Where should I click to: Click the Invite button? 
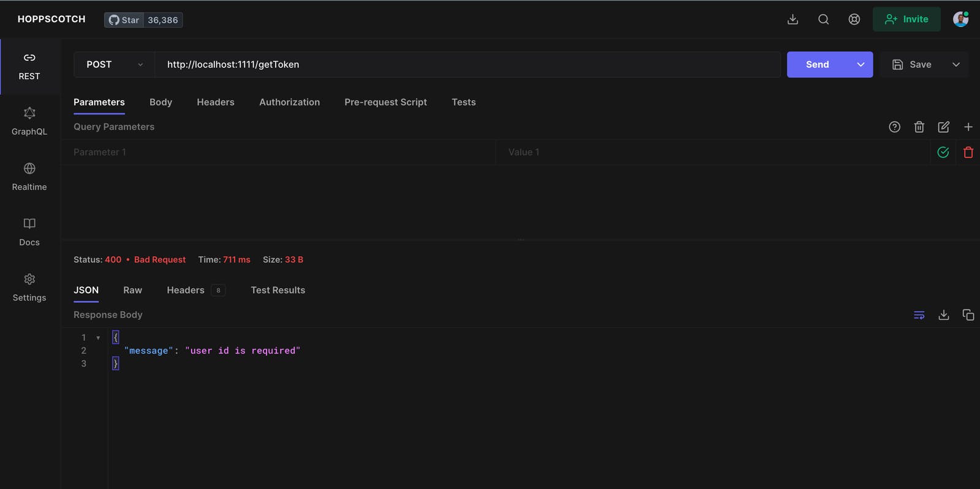(907, 19)
